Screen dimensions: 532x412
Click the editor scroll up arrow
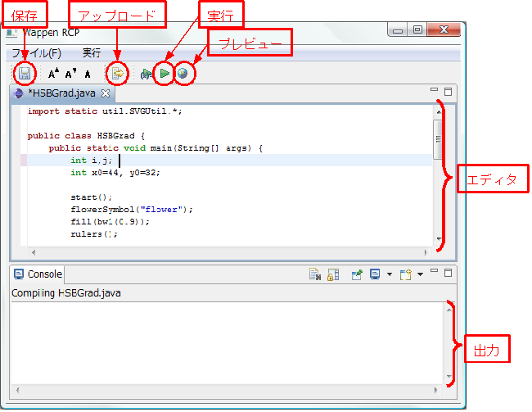pyautogui.click(x=439, y=112)
